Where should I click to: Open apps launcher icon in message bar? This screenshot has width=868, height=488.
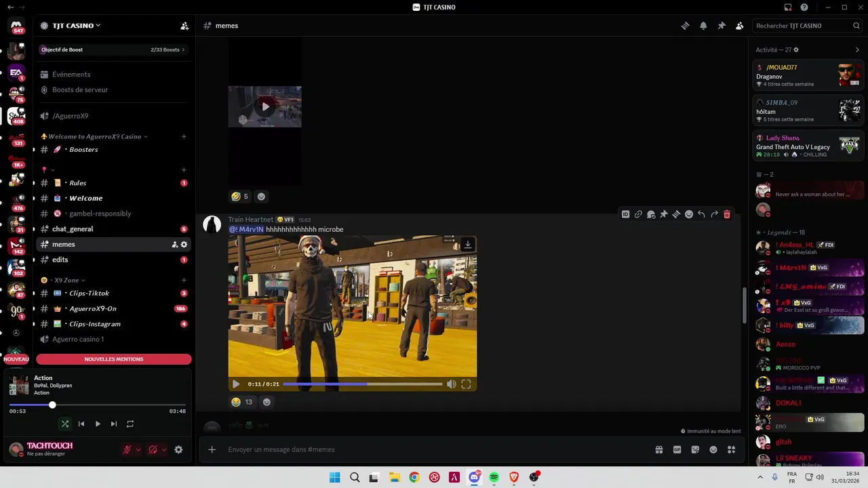[x=731, y=449]
